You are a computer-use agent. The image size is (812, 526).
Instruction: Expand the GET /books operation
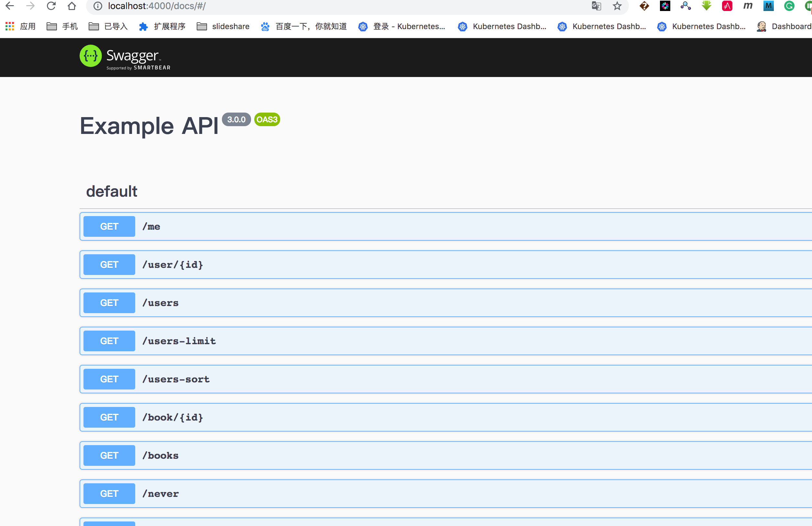[x=445, y=456]
